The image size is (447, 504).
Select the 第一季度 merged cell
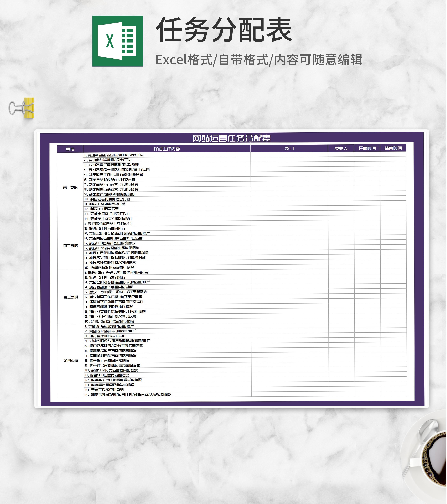(x=70, y=187)
